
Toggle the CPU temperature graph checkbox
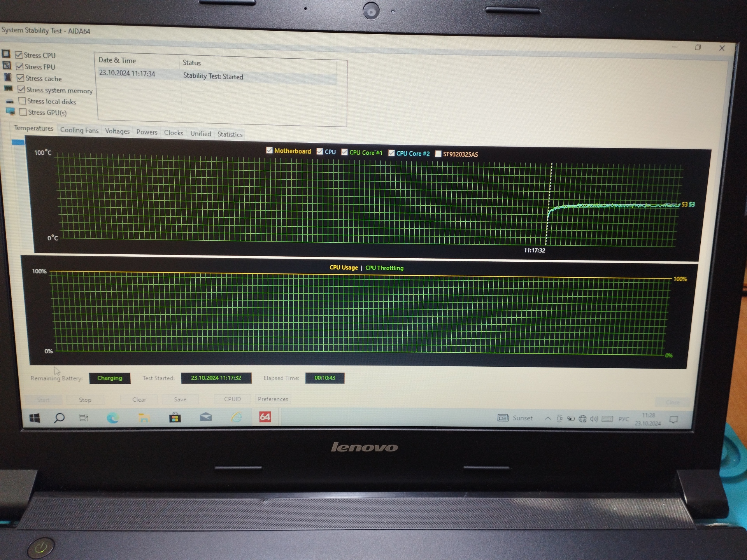pyautogui.click(x=320, y=151)
